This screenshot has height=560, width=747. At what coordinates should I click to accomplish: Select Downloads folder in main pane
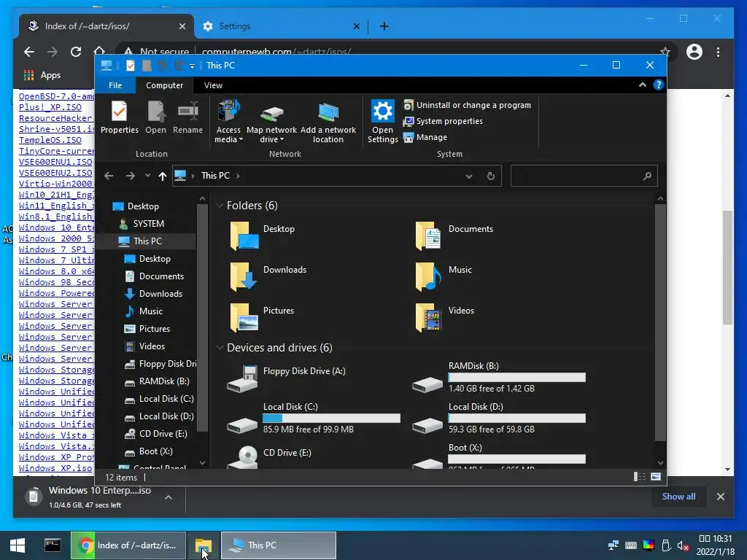click(268, 276)
